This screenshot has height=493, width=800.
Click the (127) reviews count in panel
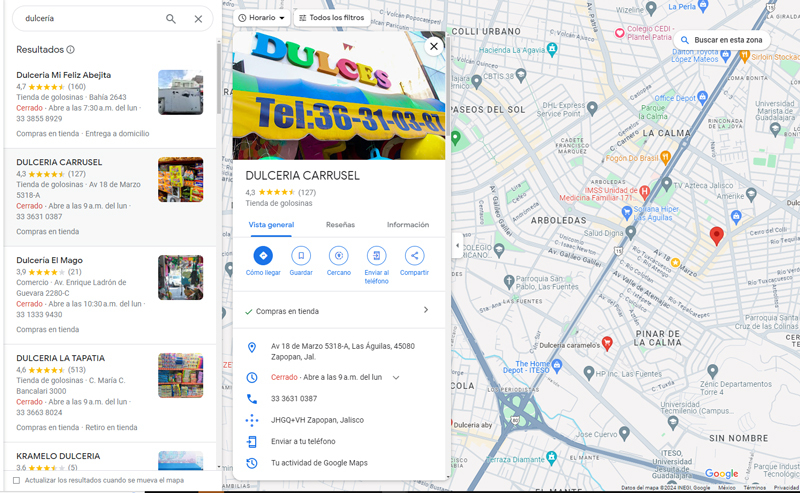[307, 192]
